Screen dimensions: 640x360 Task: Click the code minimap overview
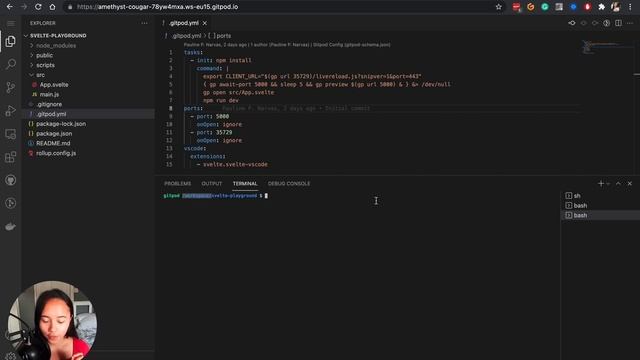tap(608, 48)
